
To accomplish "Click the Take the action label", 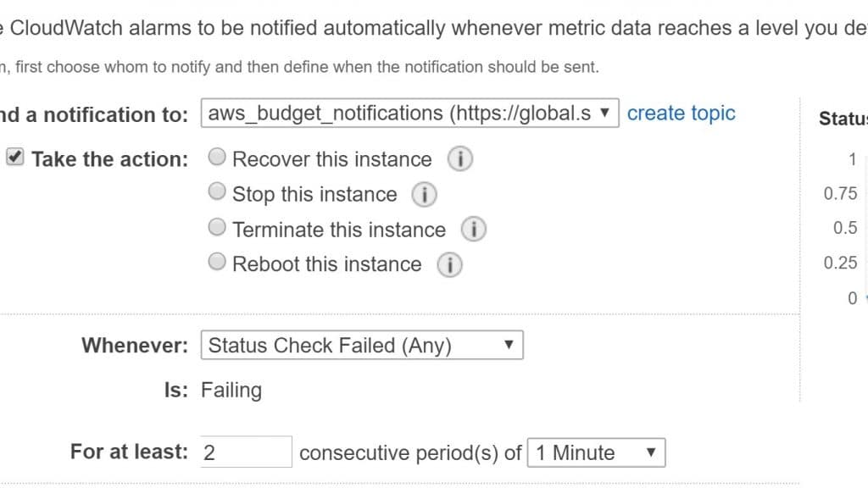I will point(110,159).
